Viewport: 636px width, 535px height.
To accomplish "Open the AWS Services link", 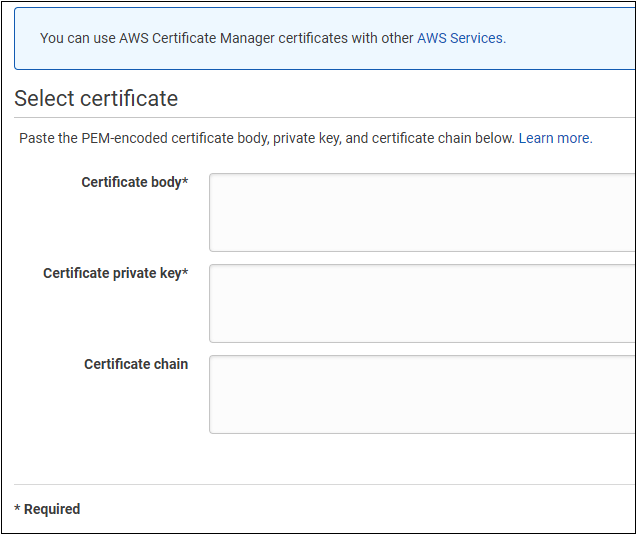I will click(461, 38).
